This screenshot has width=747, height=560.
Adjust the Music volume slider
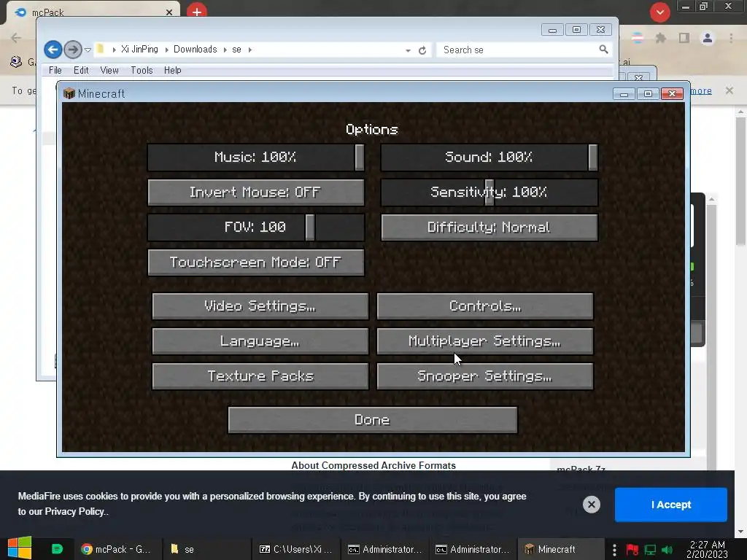(256, 157)
